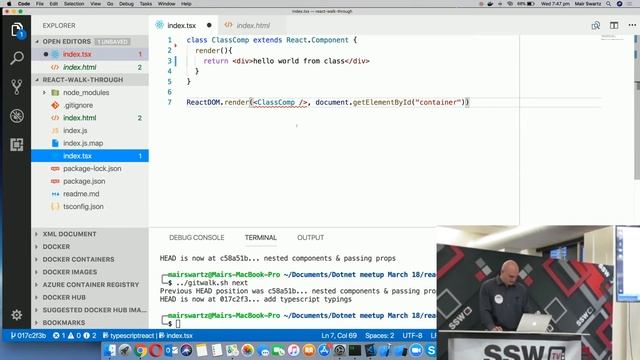Open the Debug view in activity bar
This screenshot has width=640, height=360.
click(17, 116)
